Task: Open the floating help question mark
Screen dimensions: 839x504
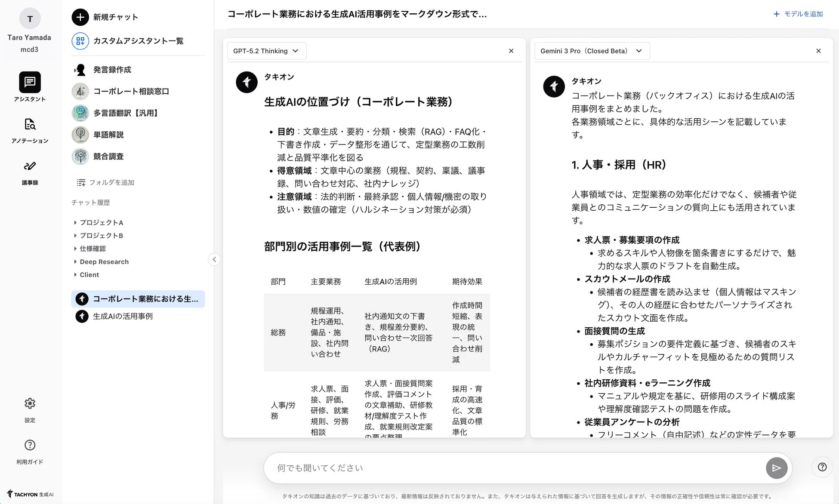Action: pos(822,467)
